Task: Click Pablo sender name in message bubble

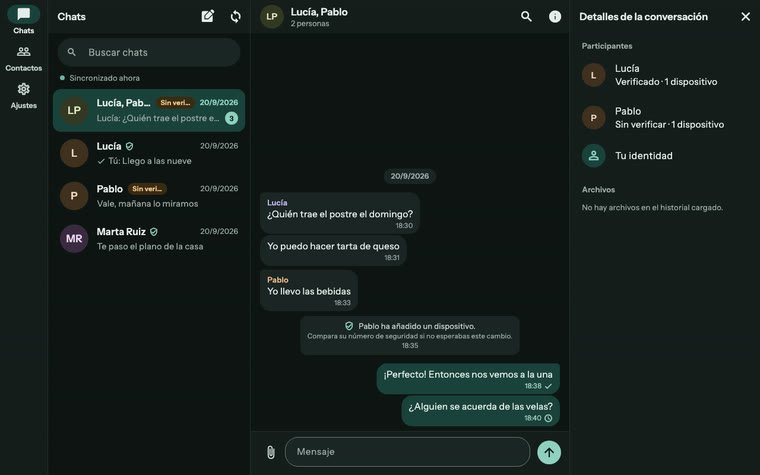Action: coord(278,280)
